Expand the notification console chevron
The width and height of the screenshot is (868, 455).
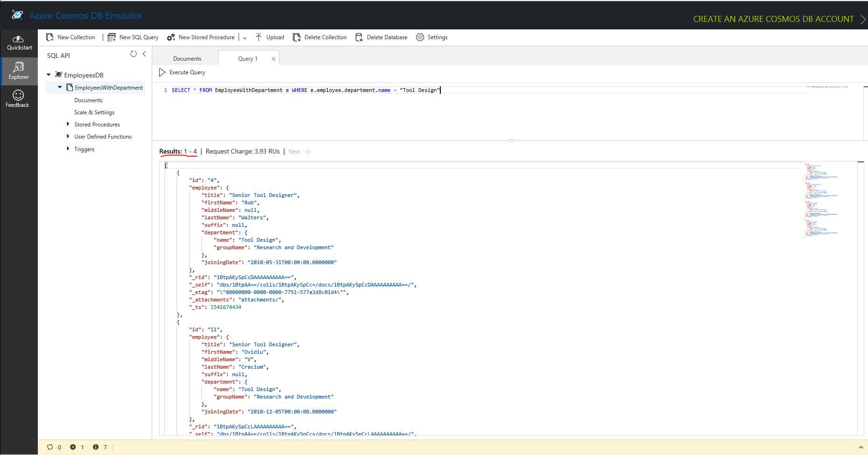[x=861, y=447]
